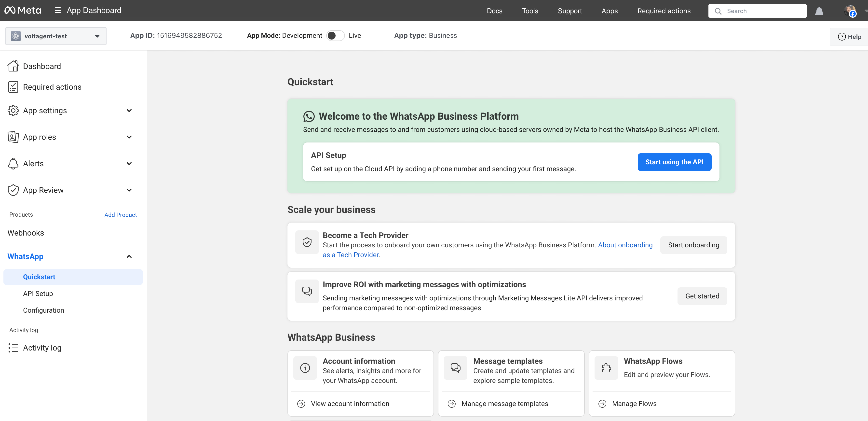Click the Activity log list icon
Viewport: 868px width, 421px height.
pos(13,348)
